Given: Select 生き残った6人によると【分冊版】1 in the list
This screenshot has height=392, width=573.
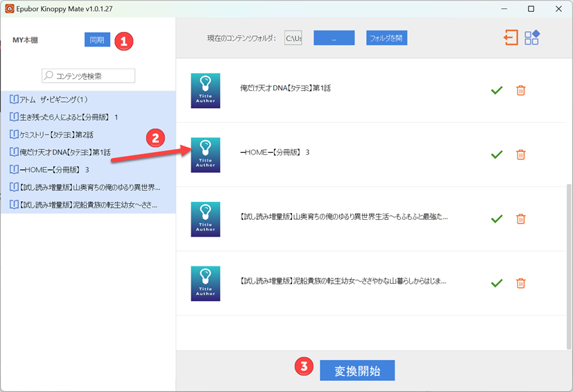Looking at the screenshot, I should click(88, 117).
